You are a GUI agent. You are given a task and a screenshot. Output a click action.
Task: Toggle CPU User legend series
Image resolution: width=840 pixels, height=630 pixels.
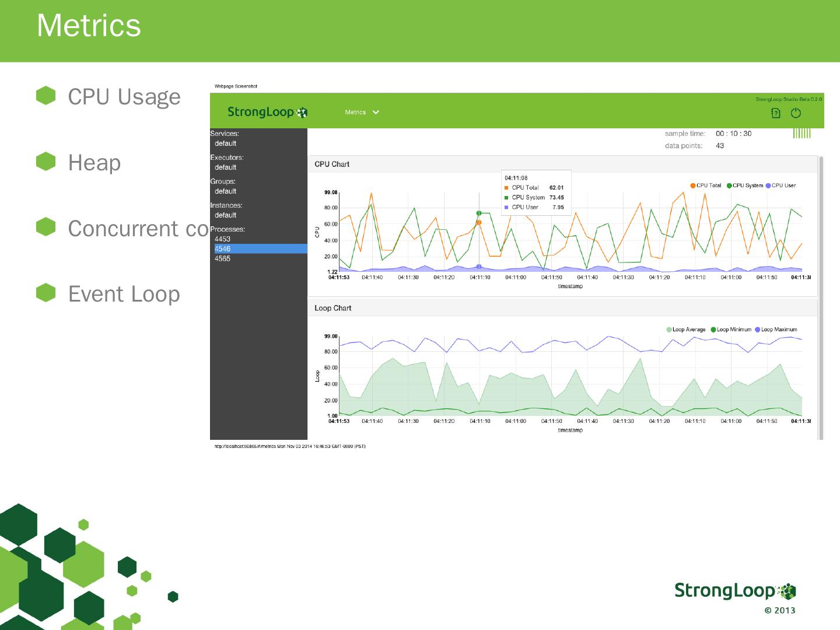pyautogui.click(x=780, y=185)
